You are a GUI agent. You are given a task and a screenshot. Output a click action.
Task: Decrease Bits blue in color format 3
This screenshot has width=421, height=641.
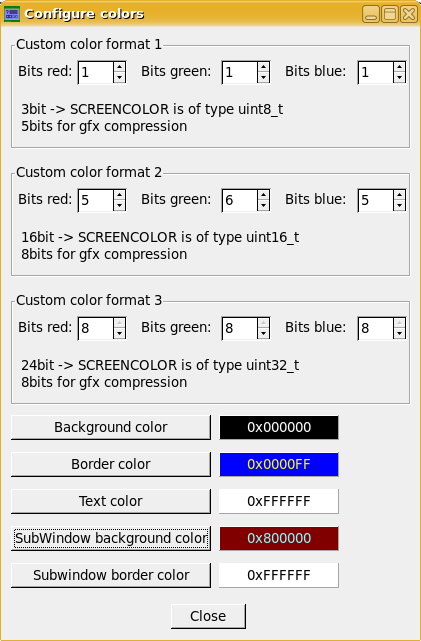click(399, 333)
